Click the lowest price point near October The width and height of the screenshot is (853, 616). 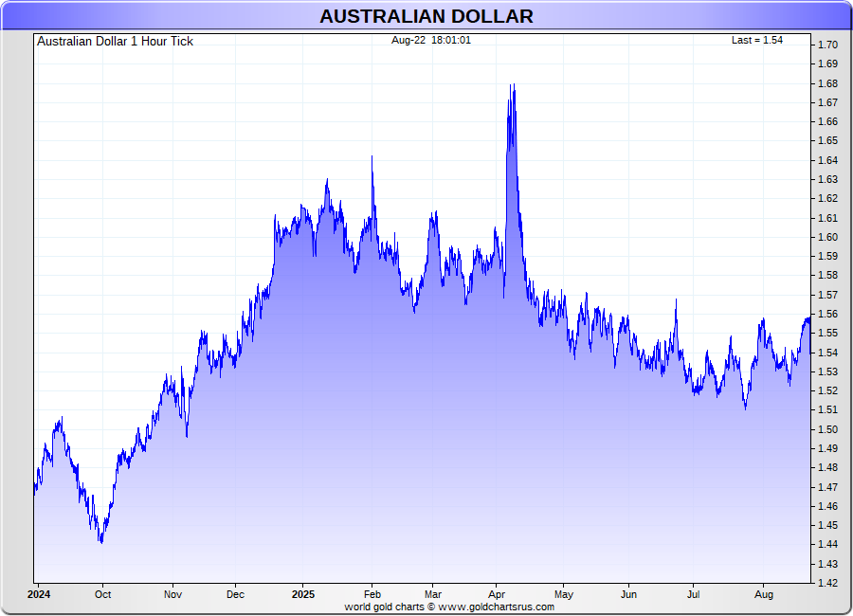coord(101,542)
